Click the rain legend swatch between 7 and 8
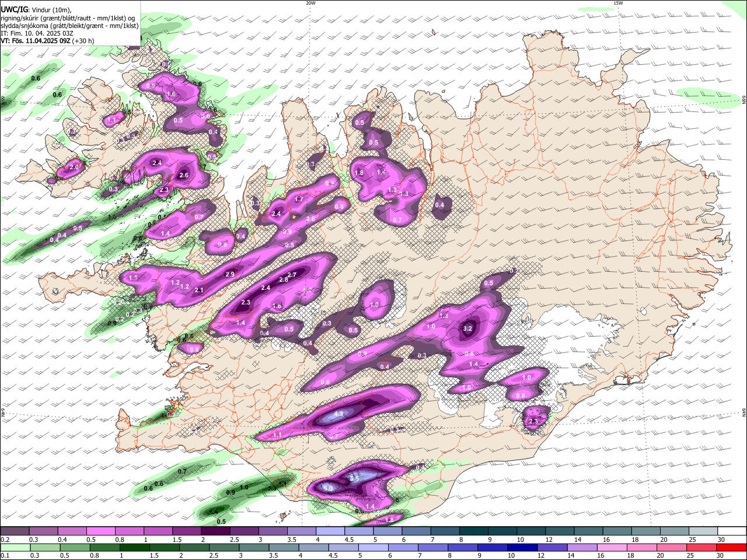The height and width of the screenshot is (560, 747). 432,548
